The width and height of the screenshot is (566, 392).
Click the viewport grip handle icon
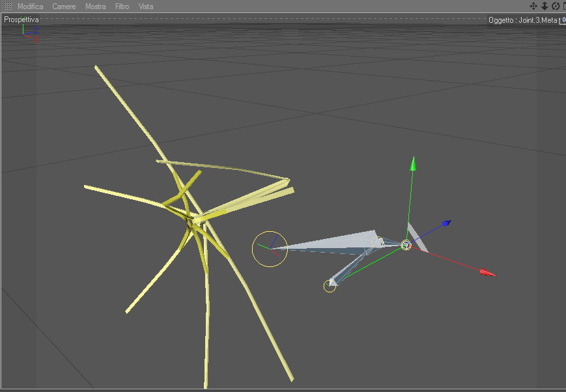click(x=8, y=6)
